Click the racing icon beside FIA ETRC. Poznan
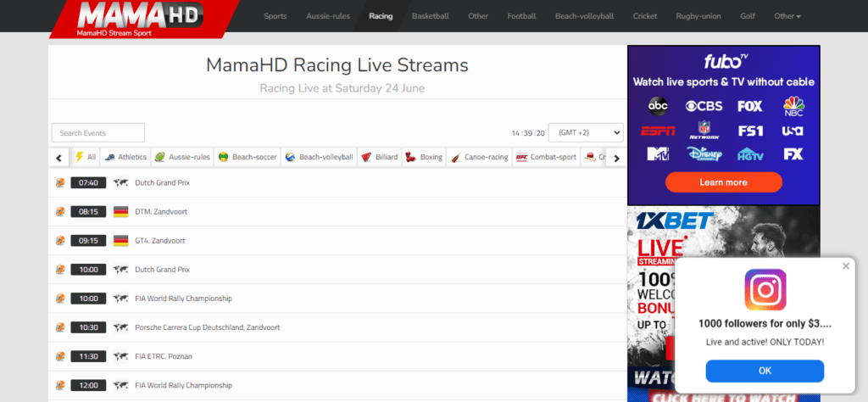868x402 pixels. 60,356
